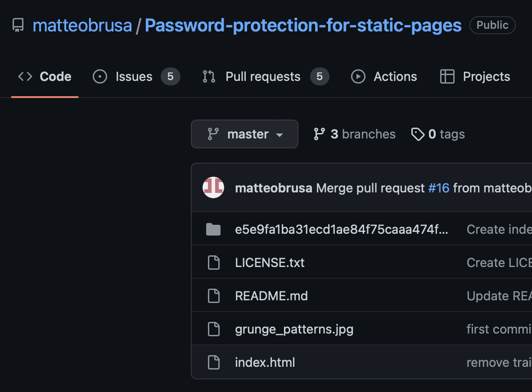
Task: Click the file icon beside README.md
Action: (213, 296)
